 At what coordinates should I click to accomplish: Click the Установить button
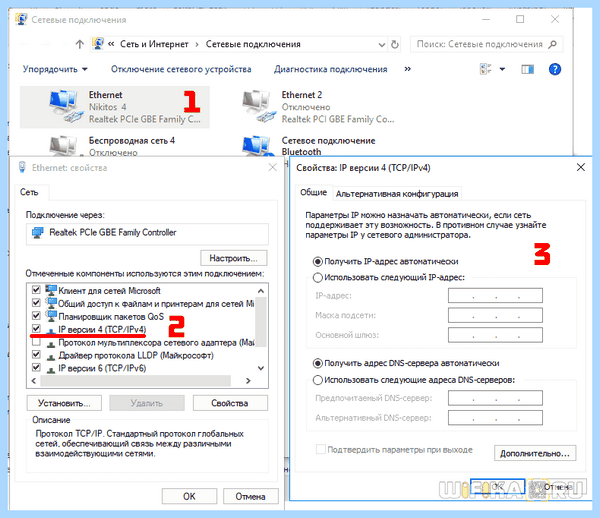coord(64,403)
